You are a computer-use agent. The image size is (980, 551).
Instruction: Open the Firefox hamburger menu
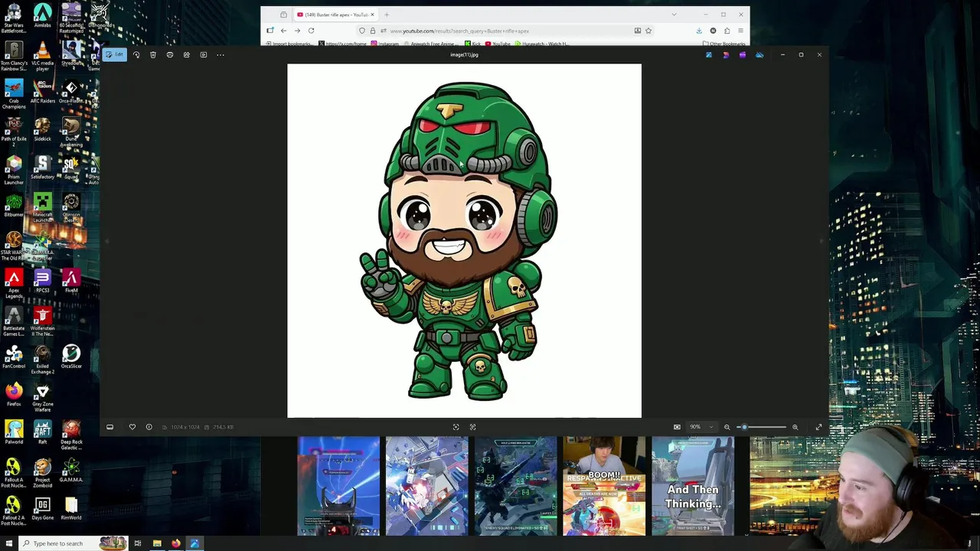pos(740,31)
